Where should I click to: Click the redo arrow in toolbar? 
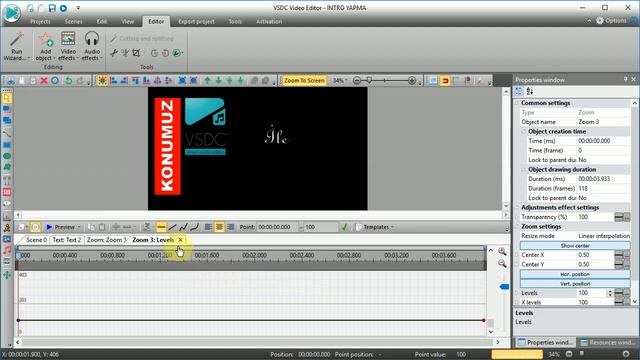tap(80, 81)
